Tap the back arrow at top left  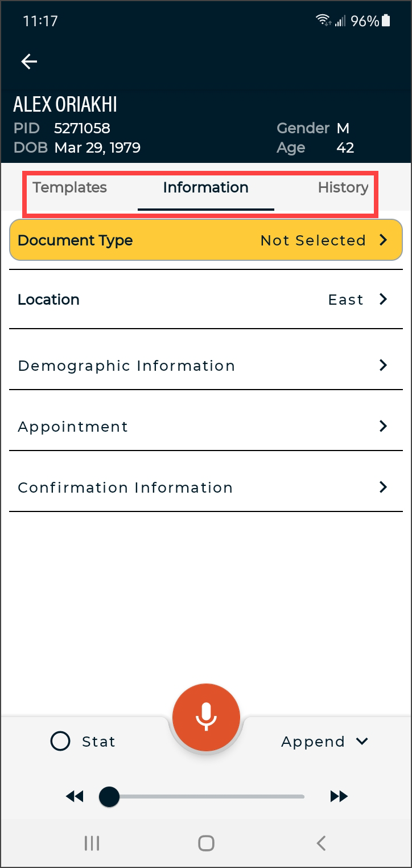(x=29, y=62)
